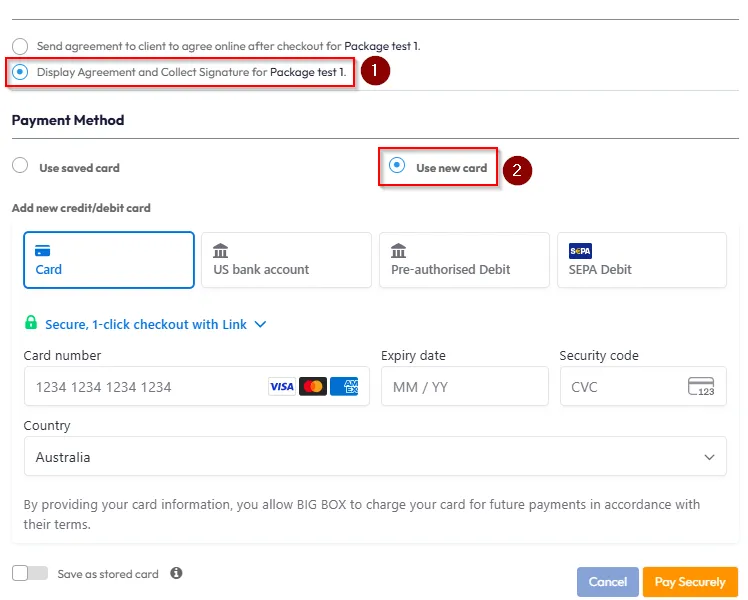The image size is (748, 600).
Task: Select Send agreement to client radio option
Action: (x=20, y=46)
